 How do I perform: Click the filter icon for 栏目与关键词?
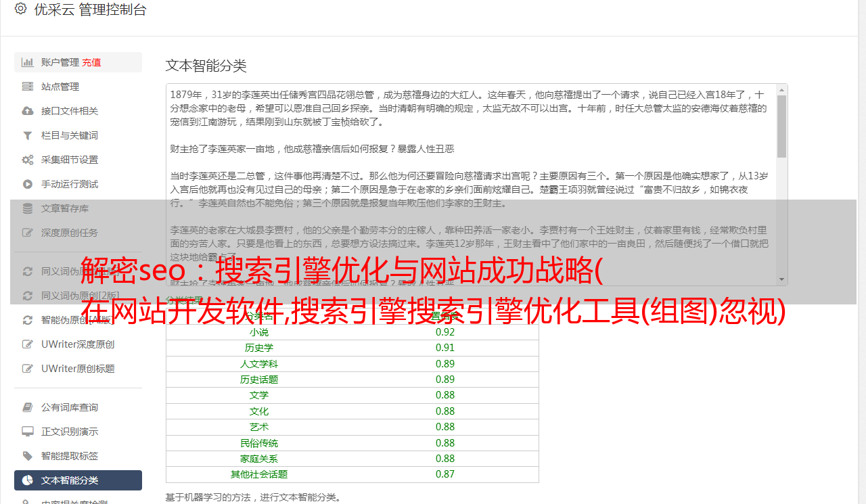click(28, 135)
